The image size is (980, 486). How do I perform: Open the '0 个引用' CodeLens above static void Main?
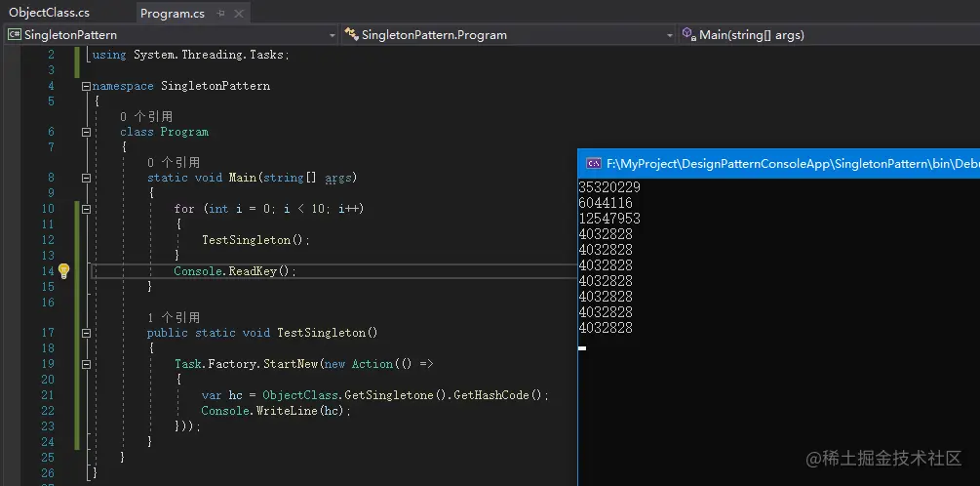tap(174, 163)
